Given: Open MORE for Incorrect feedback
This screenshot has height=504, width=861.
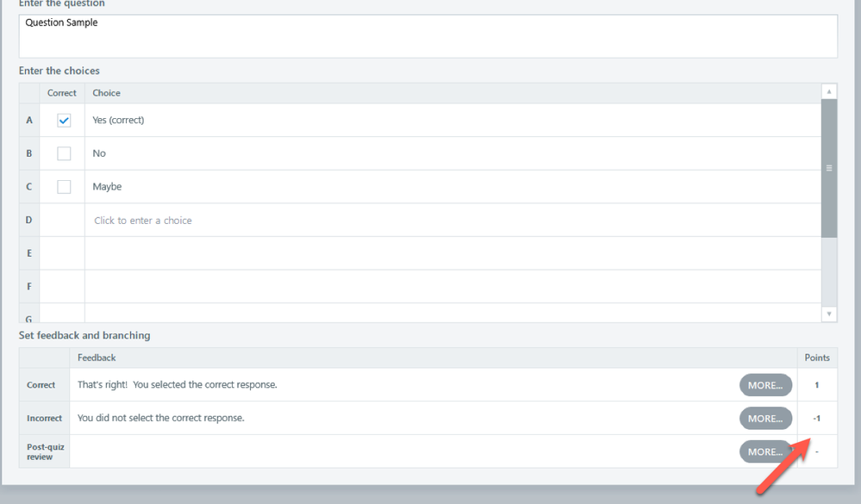Looking at the screenshot, I should pos(765,418).
